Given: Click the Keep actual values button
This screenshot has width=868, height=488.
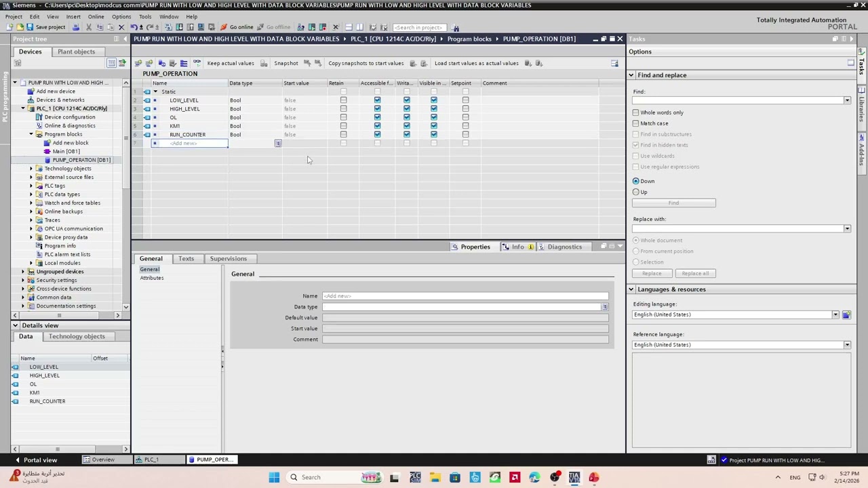Looking at the screenshot, I should pos(231,63).
